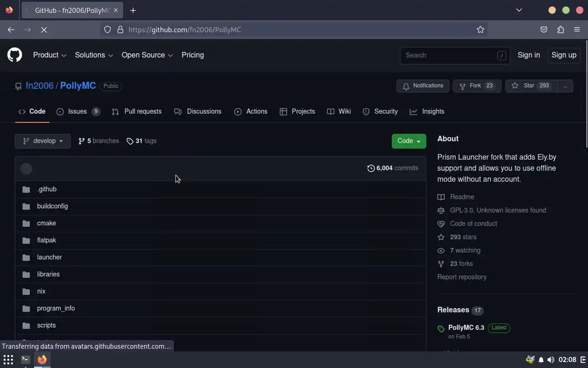Star the PollyMC repository
The image size is (588, 368).
[x=531, y=86]
